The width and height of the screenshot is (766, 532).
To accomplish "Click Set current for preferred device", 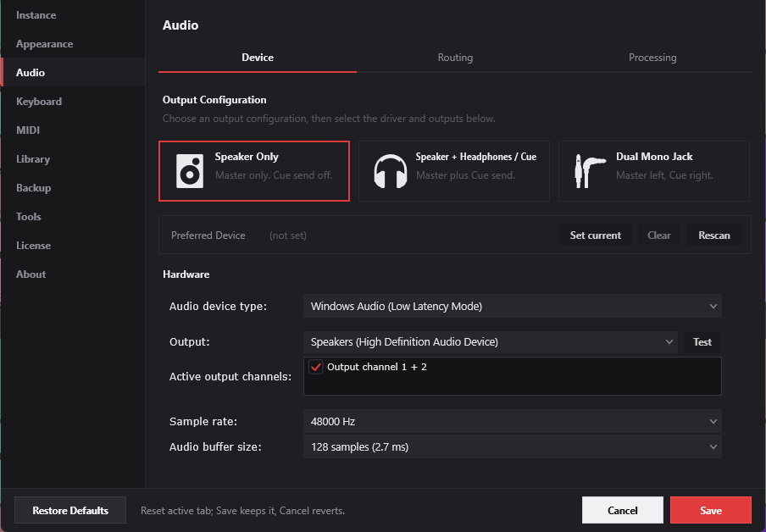I will click(596, 235).
